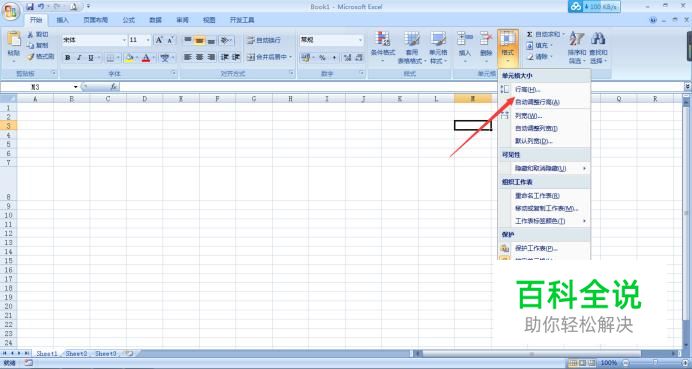Choose Protect Sheet (保护工作表)
Screen dimensions: 692x369
coord(544,249)
